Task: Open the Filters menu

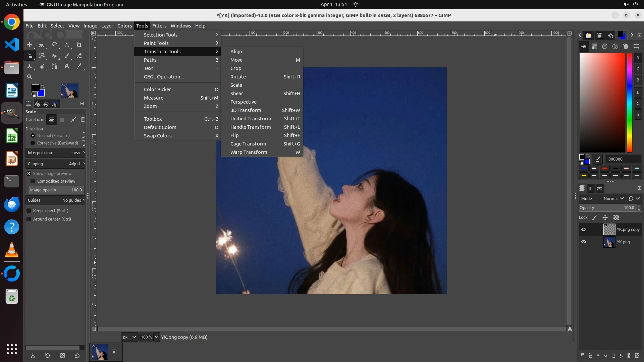Action: click(x=159, y=26)
